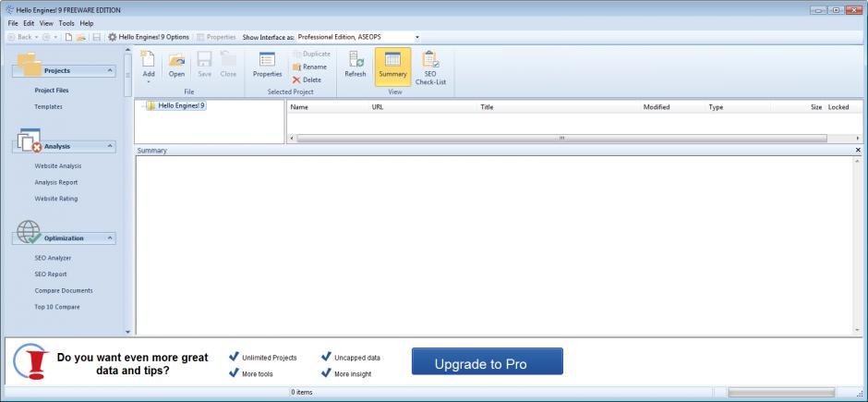Open Analysis Report
Screen dimensions: 868x402
(x=56, y=182)
